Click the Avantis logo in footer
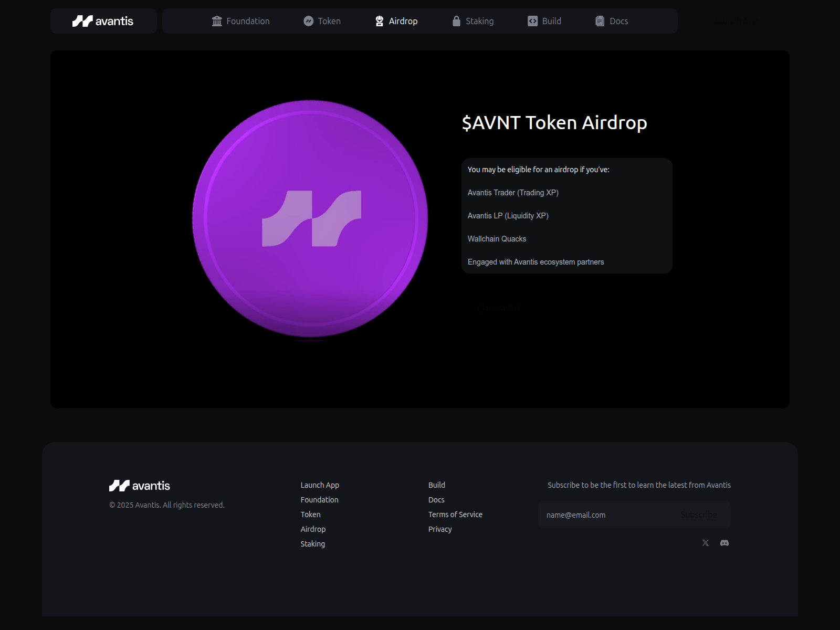 coord(140,486)
